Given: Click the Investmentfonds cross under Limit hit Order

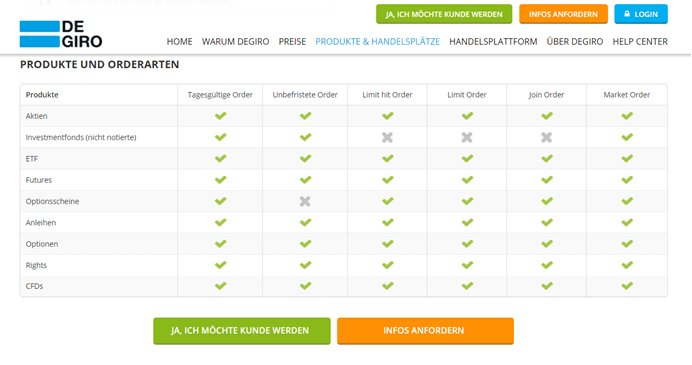Looking at the screenshot, I should tap(387, 137).
